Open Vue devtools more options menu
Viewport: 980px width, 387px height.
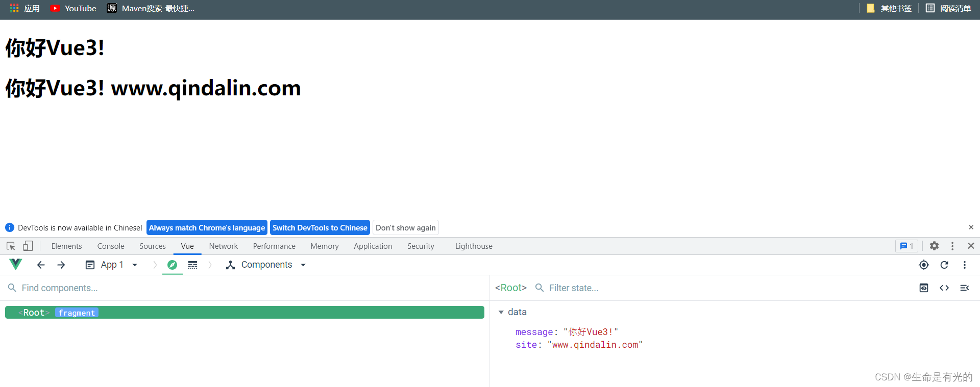(965, 265)
